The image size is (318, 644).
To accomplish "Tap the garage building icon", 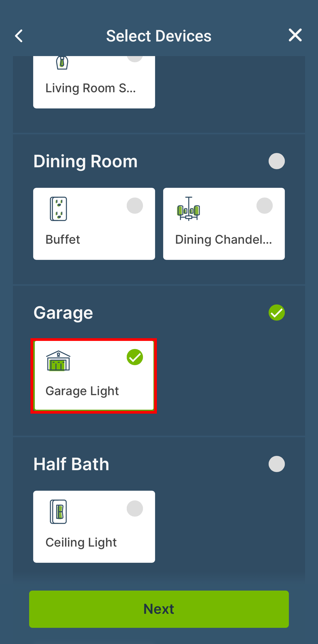I will point(58,361).
